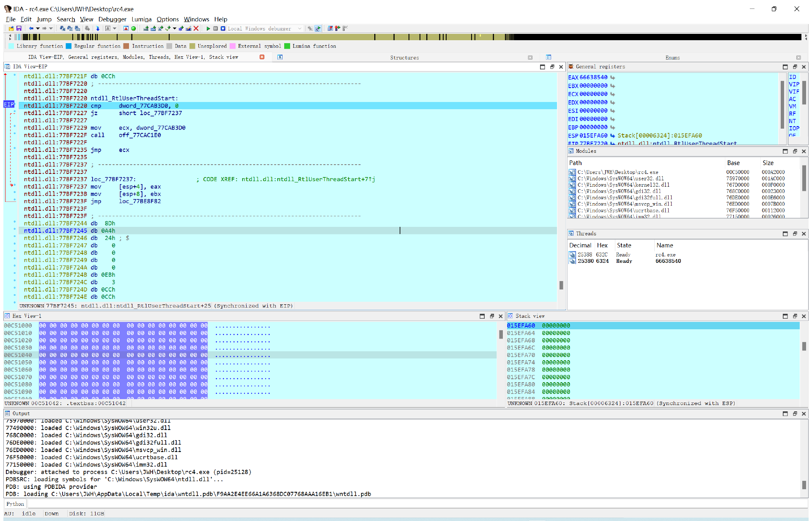Click the Lumina function green legend swatch
Screen dimensions: 812x521
287,46
